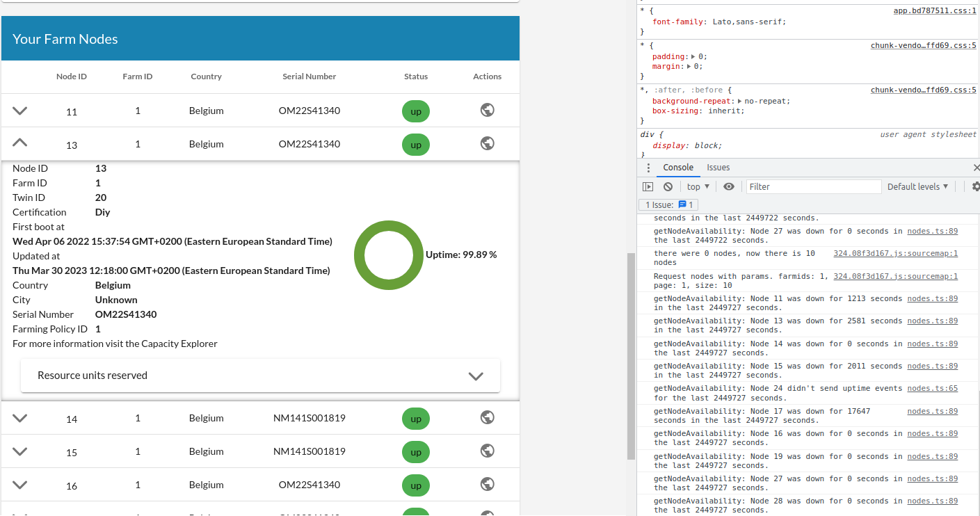Open DevTools more options kebab menu
This screenshot has height=516, width=980.
(648, 167)
